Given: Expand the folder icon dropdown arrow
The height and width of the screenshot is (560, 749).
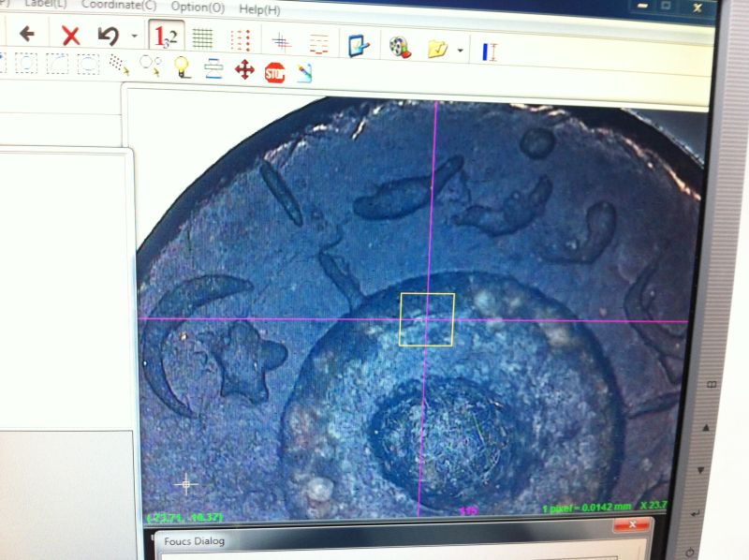Looking at the screenshot, I should [460, 50].
